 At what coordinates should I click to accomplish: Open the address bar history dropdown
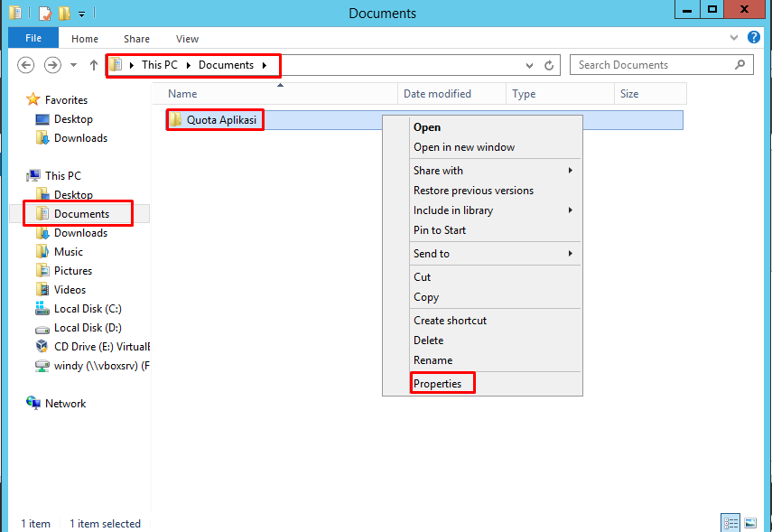point(529,65)
